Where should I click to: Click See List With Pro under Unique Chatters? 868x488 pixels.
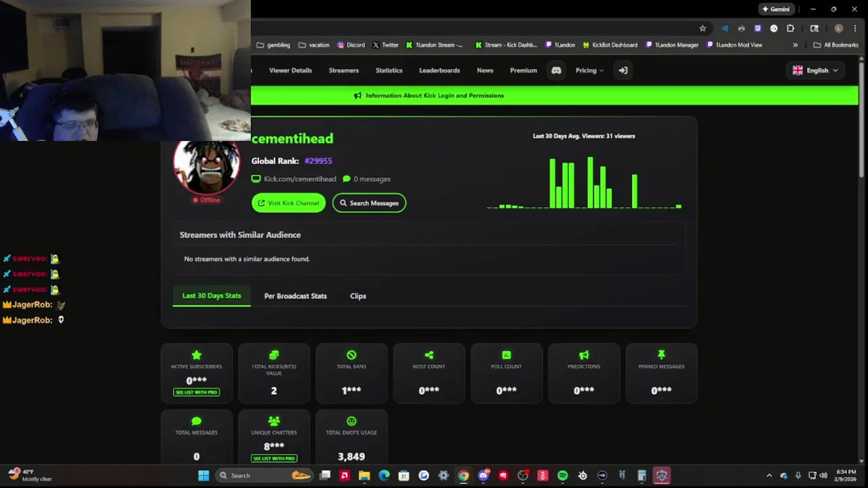coord(274,458)
